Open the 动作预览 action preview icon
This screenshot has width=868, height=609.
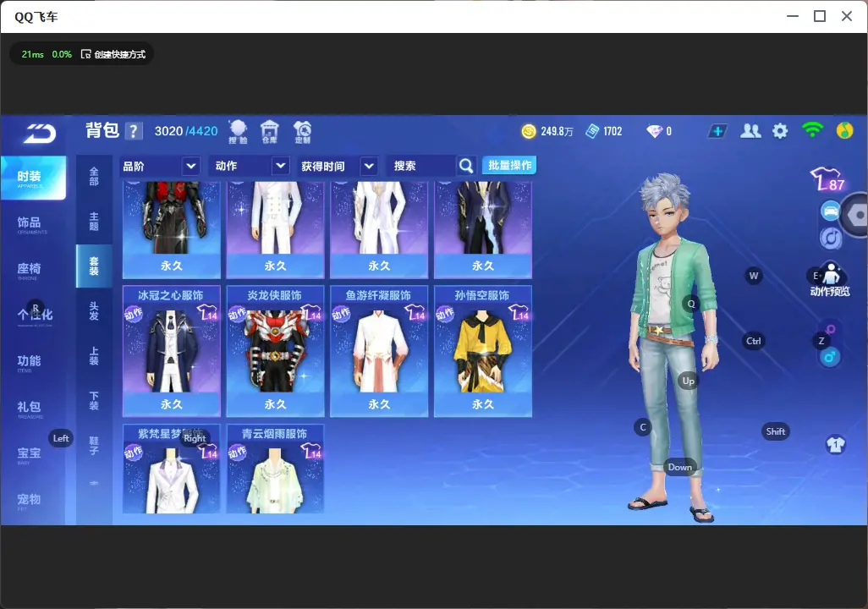point(831,280)
